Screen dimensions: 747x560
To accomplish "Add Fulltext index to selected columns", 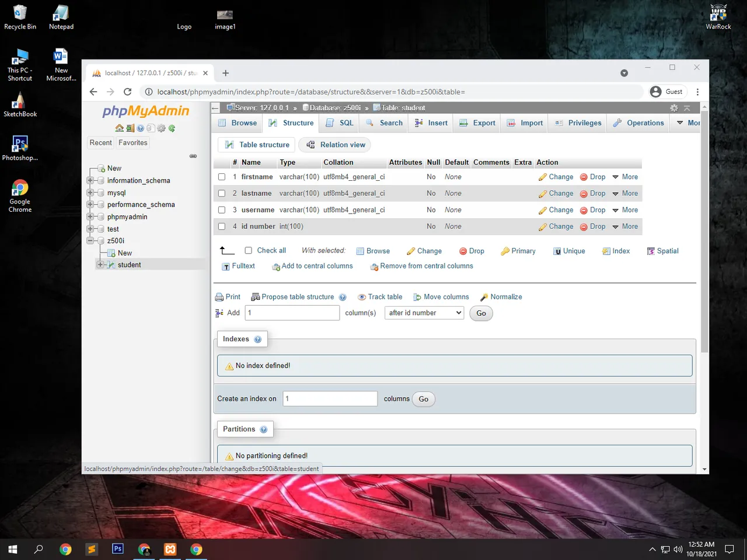I will (239, 266).
